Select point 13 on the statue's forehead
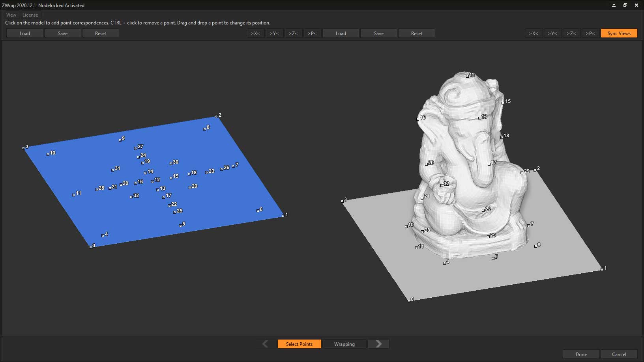 coord(479,118)
